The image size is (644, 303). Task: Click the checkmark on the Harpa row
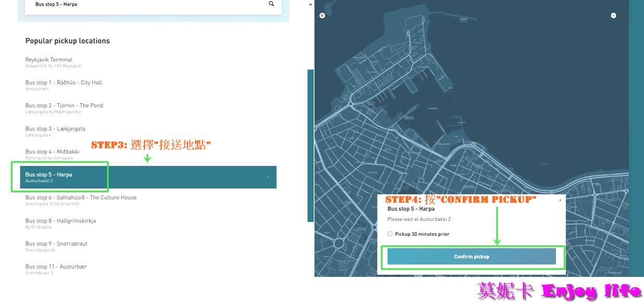268,177
